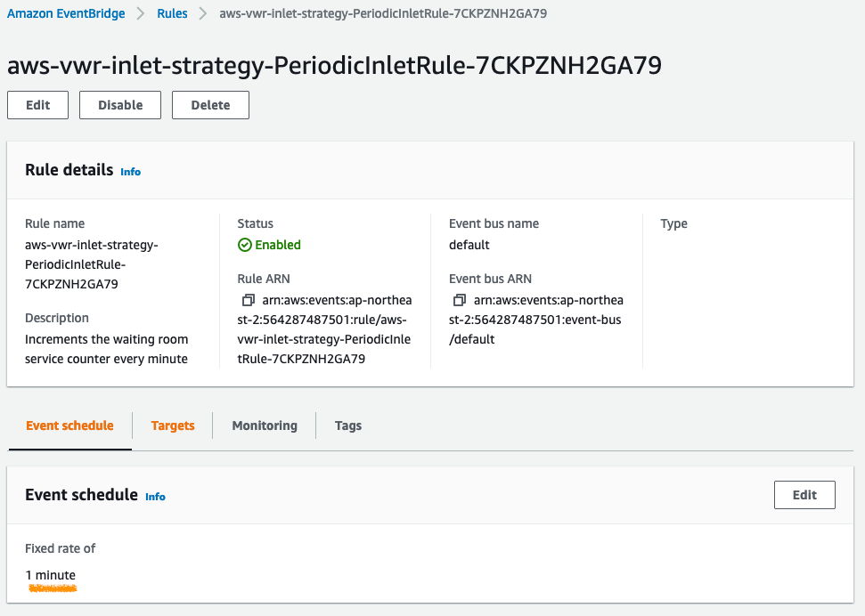Disable this EventBridge rule
Image resolution: width=865 pixels, height=616 pixels.
(120, 105)
